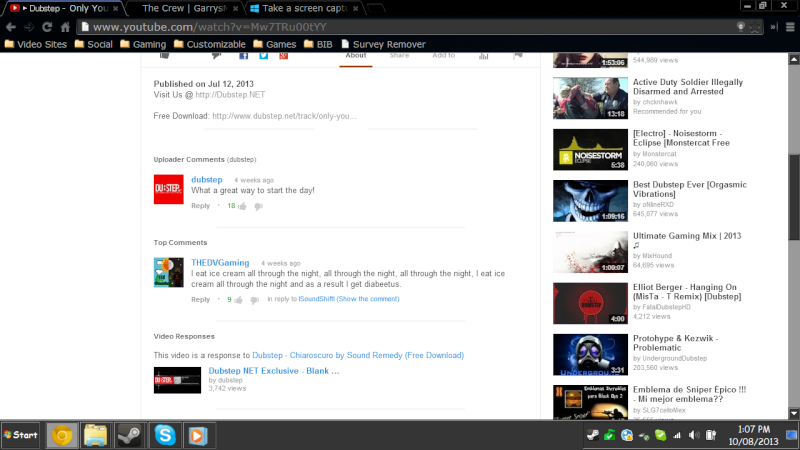Open the Add to tab
This screenshot has height=450, width=800.
(443, 55)
